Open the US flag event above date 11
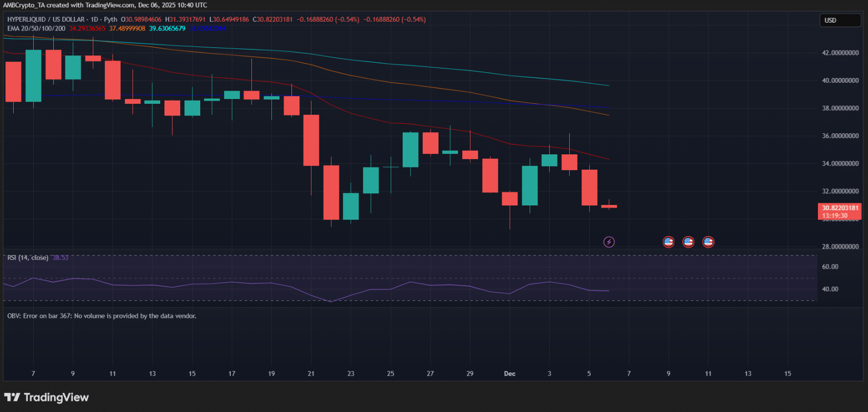 point(708,242)
